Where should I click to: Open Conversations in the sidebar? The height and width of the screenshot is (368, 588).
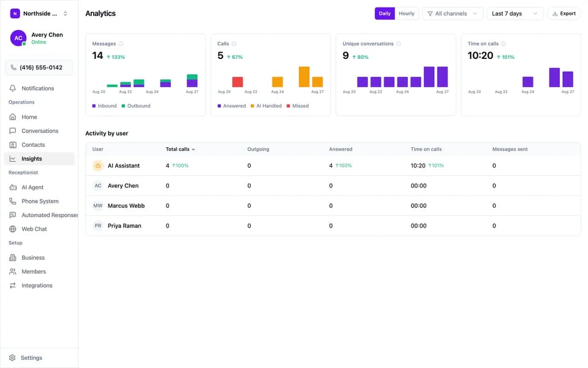39,131
